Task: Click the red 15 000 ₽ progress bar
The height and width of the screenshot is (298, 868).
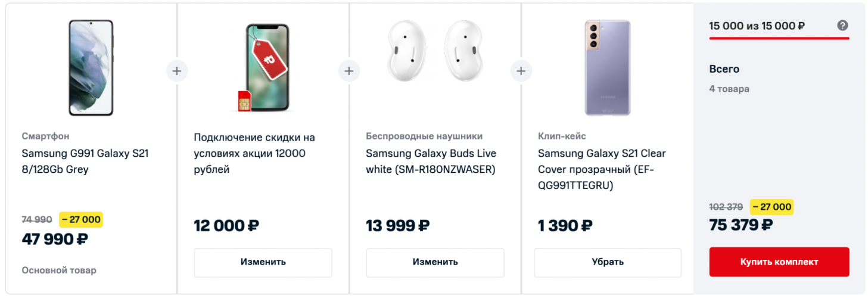Action: [779, 38]
